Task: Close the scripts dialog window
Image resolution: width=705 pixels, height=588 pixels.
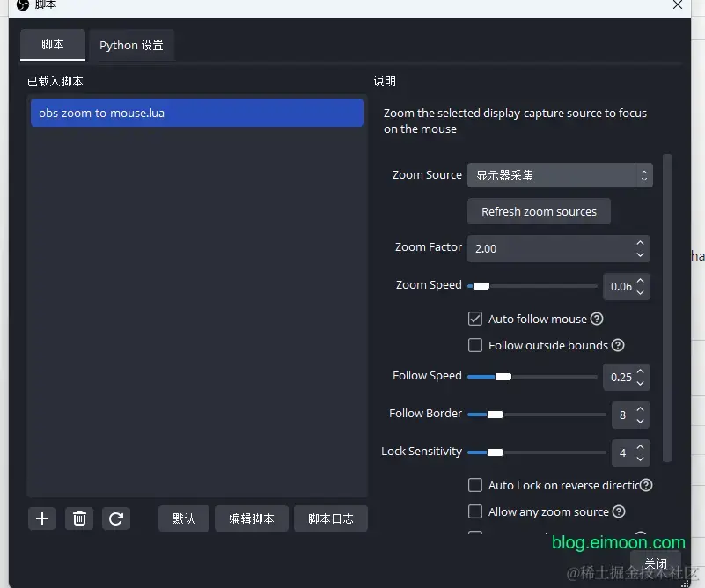Action: coord(678,4)
